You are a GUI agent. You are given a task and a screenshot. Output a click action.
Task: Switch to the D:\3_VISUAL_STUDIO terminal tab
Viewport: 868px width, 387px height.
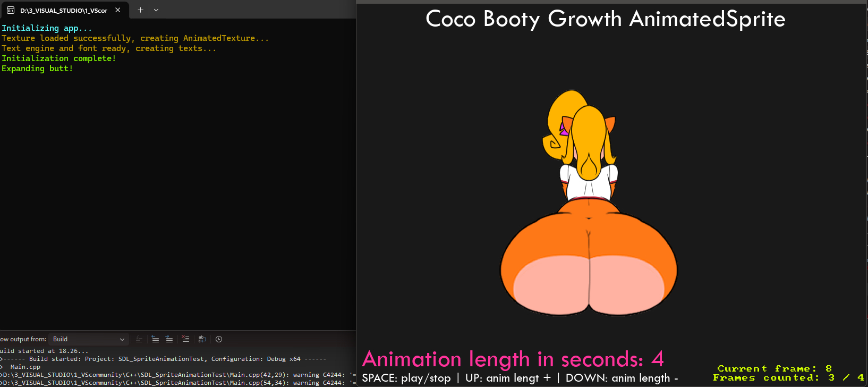coord(64,10)
